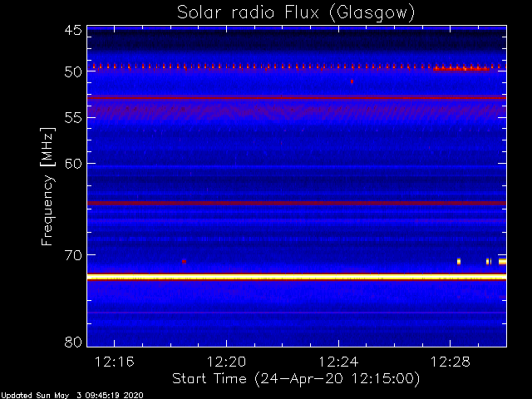
Task: Click the "Updated Sun May 3 09:45:19 2020" timestamp
Action: tap(72, 396)
